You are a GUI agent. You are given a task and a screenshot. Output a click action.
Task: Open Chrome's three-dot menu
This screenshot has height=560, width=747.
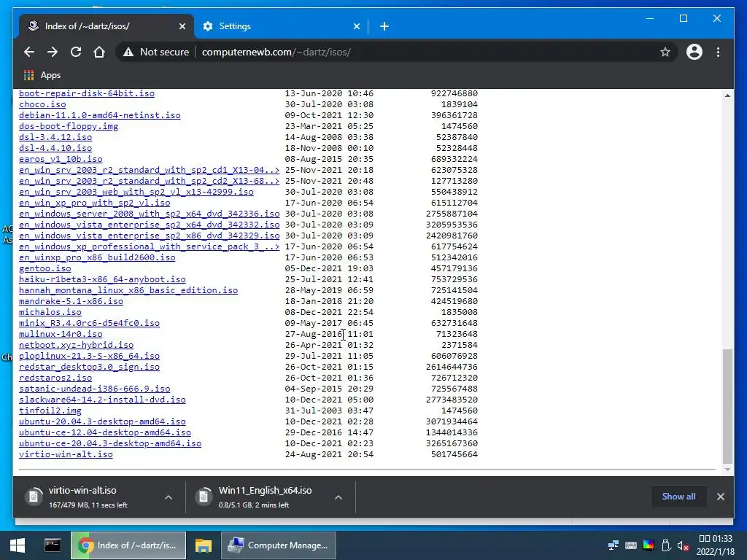(x=718, y=52)
